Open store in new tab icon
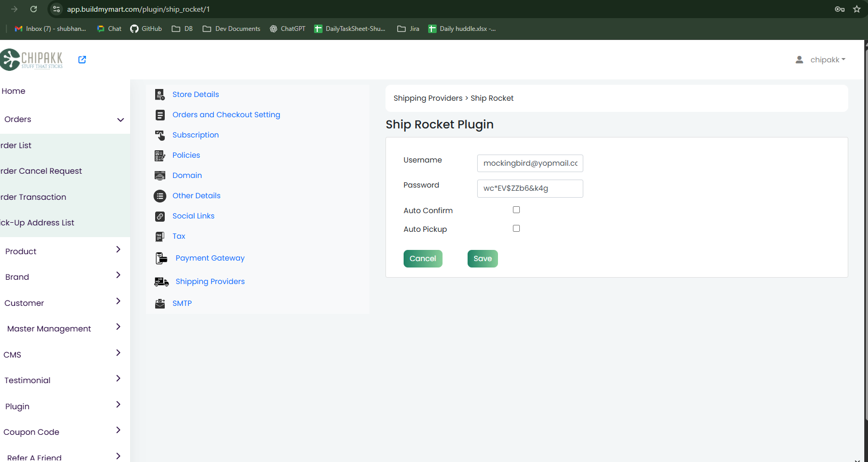Image resolution: width=868 pixels, height=462 pixels. click(x=82, y=60)
